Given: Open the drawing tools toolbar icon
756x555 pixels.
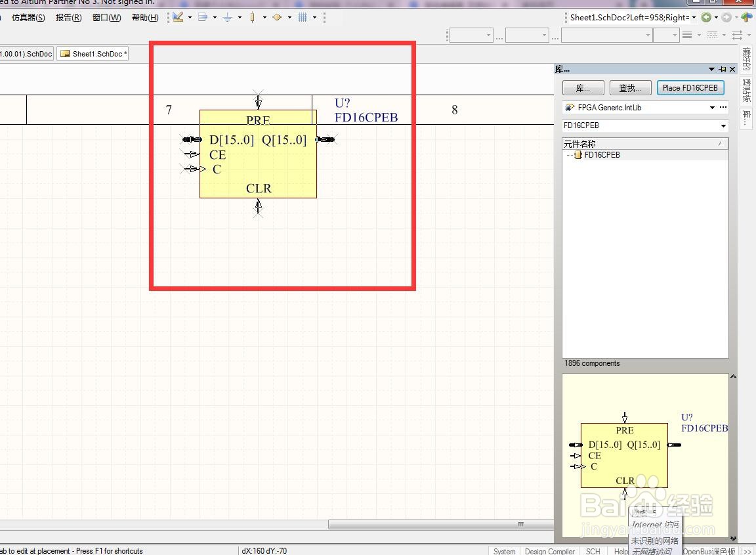Looking at the screenshot, I should [178, 17].
